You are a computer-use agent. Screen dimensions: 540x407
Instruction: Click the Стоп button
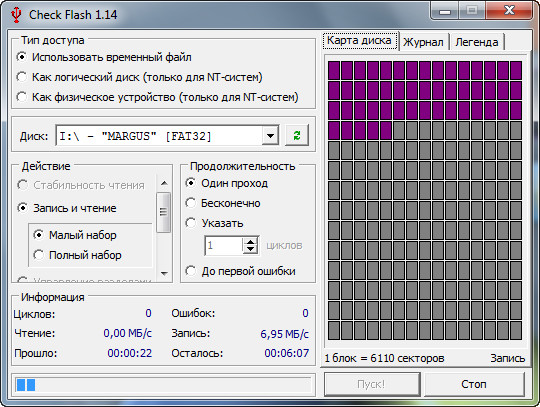coord(474,384)
